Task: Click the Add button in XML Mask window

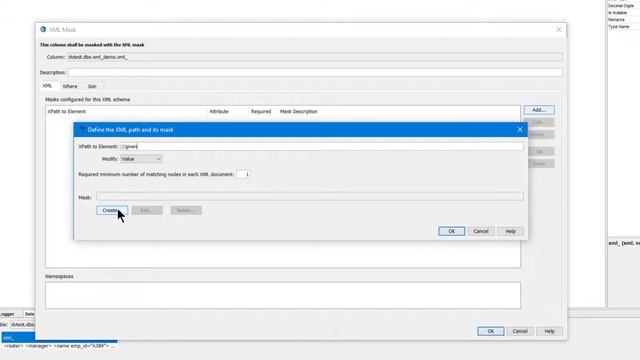Action: [x=539, y=110]
